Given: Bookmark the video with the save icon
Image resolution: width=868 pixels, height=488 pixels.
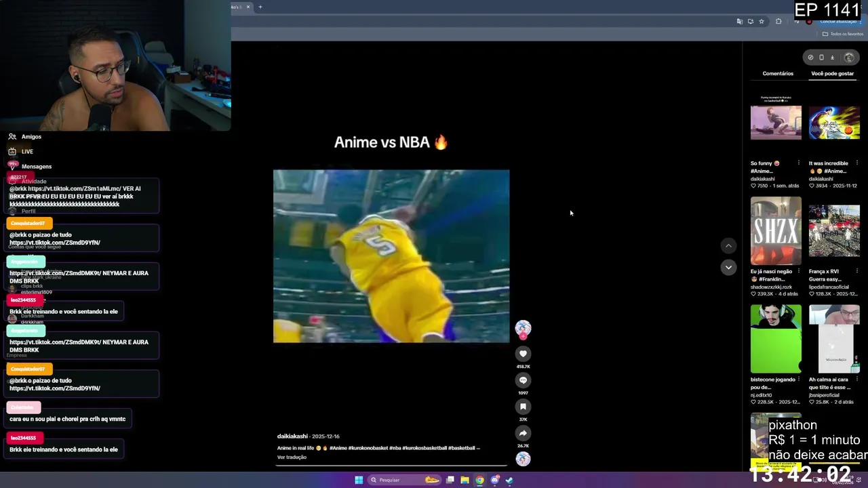Looking at the screenshot, I should coord(523,407).
